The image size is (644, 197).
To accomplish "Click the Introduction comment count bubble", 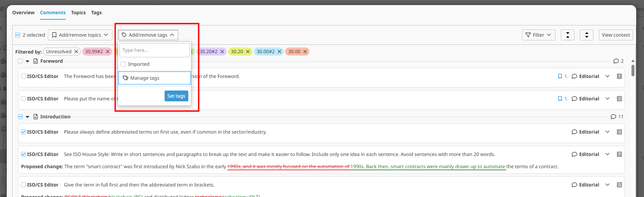I will coord(613,117).
